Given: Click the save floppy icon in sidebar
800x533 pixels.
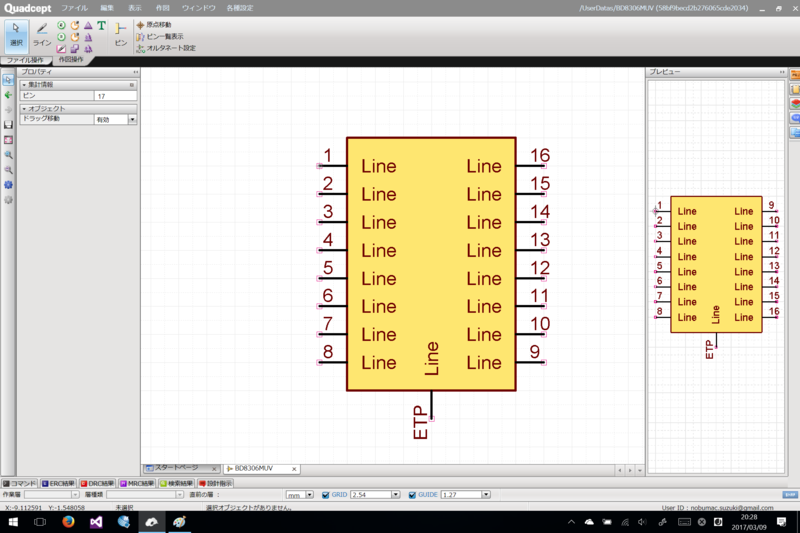Looking at the screenshot, I should click(8, 124).
